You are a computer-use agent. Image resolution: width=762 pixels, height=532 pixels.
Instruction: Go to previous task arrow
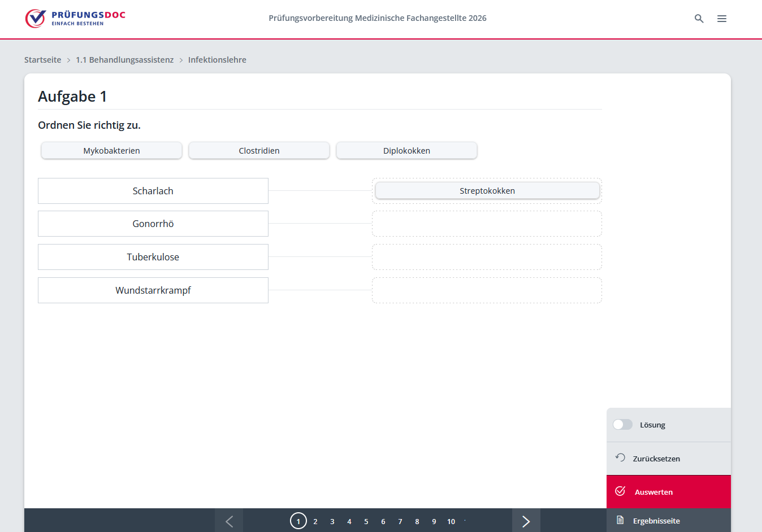pos(229,521)
